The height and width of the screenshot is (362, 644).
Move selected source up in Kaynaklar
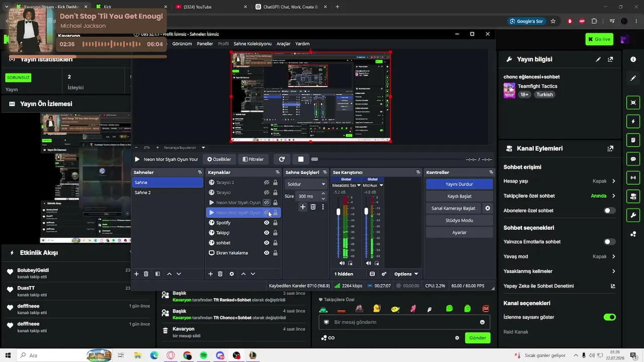point(244,274)
